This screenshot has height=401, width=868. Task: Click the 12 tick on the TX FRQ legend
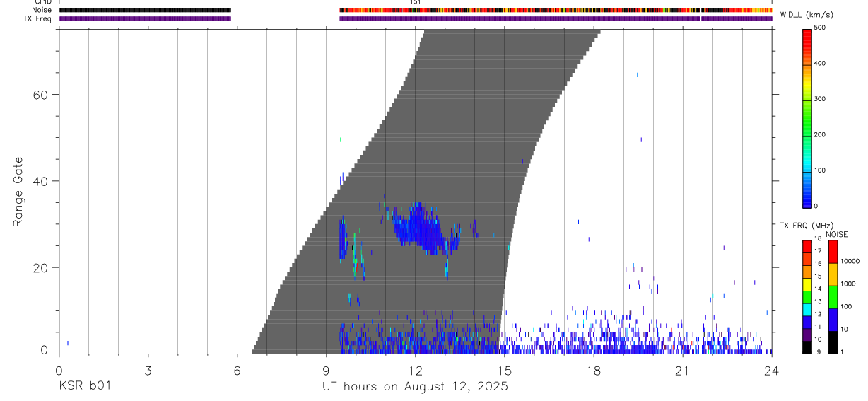[817, 314]
